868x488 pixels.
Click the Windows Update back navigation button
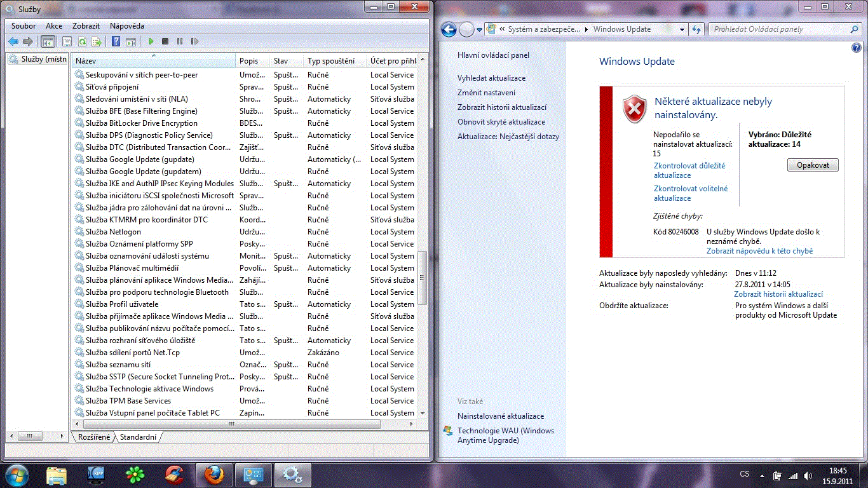pyautogui.click(x=449, y=29)
